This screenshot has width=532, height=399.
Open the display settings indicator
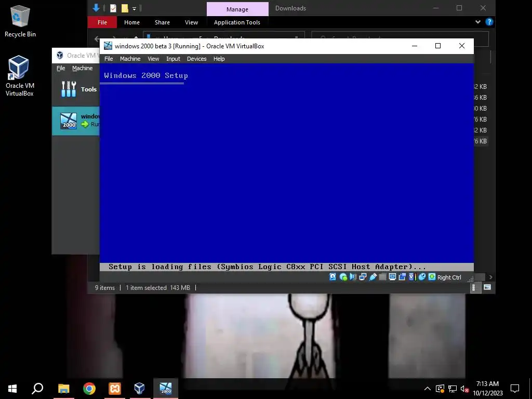(392, 277)
